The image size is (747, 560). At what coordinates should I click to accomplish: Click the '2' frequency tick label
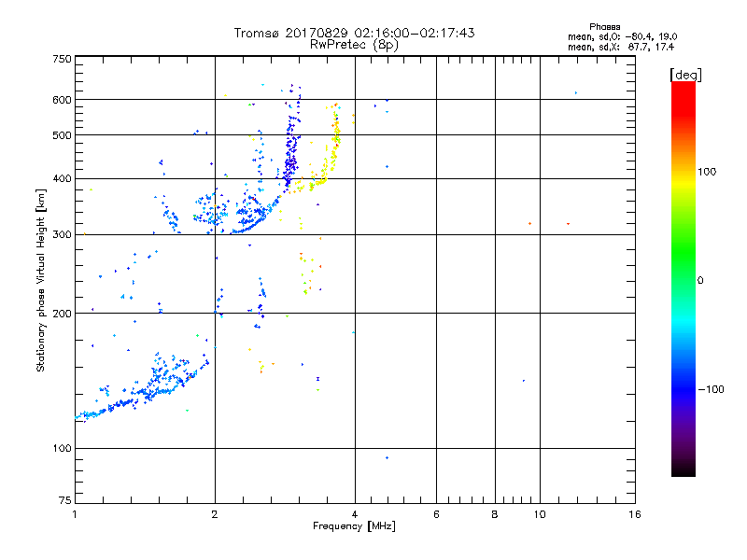click(215, 514)
